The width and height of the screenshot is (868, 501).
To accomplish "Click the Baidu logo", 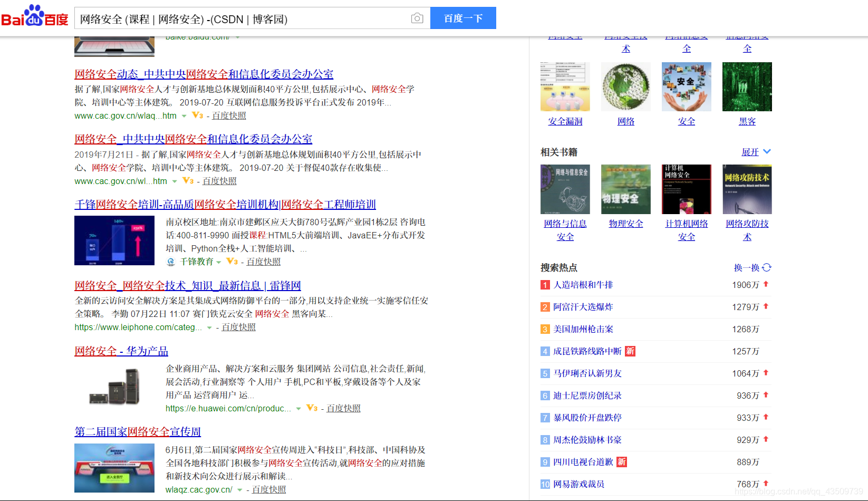I will click(x=35, y=16).
